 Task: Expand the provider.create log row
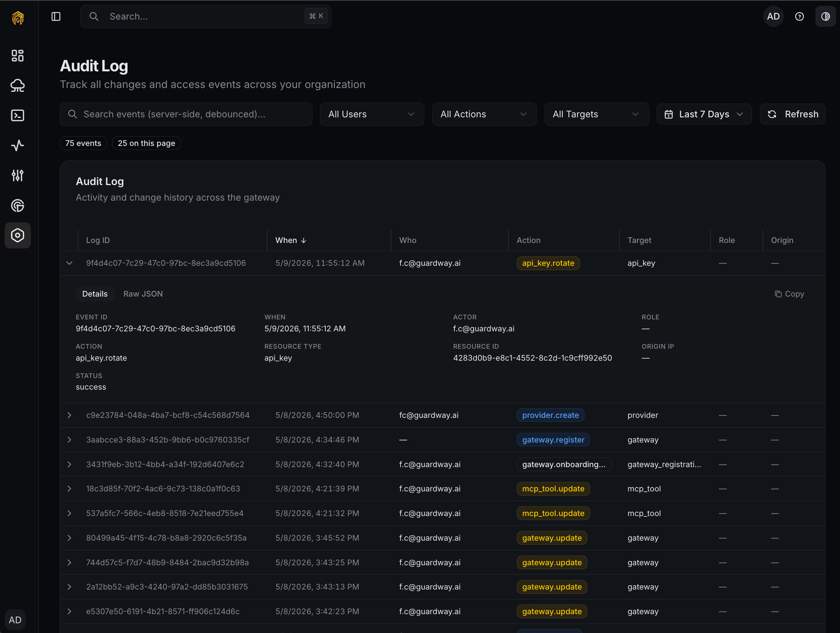[x=69, y=415]
